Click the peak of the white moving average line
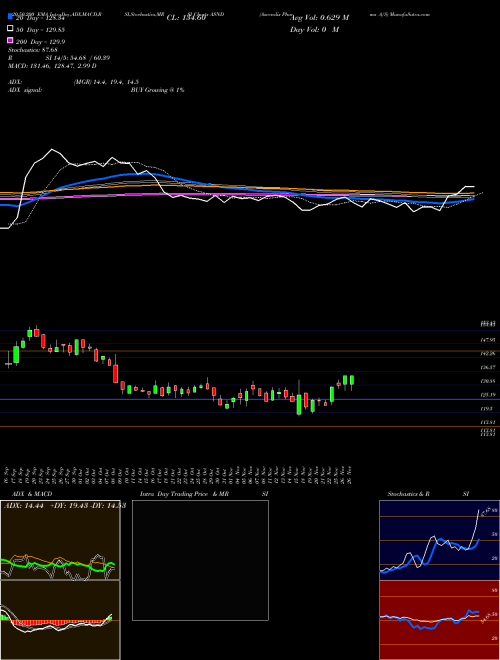500x660 pixels. tap(52, 149)
